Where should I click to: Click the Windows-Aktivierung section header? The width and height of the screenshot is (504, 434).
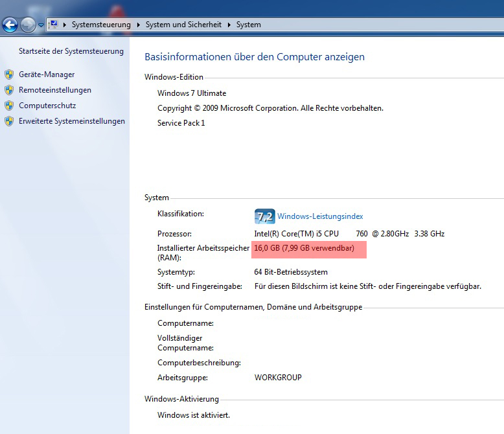[x=181, y=399]
